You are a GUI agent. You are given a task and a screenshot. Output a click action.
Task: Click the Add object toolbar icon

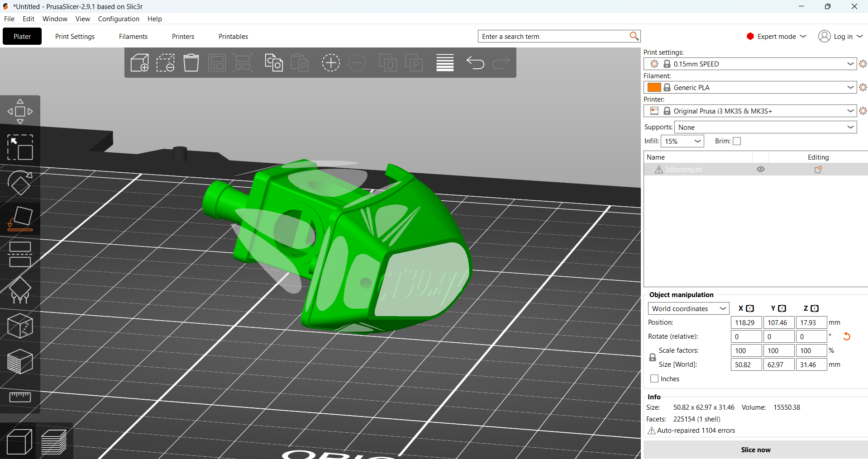[x=139, y=63]
